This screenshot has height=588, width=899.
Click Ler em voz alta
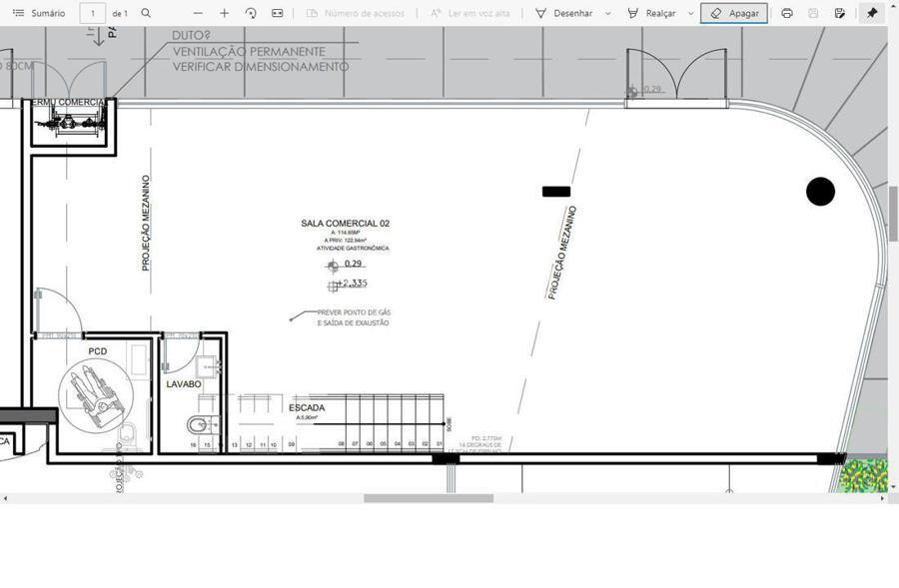pos(469,13)
